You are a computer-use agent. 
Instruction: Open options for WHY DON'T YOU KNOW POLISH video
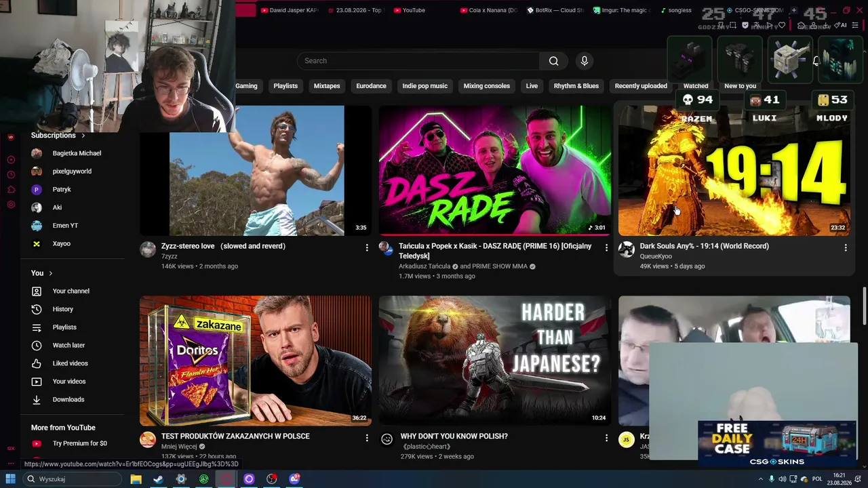coord(606,439)
